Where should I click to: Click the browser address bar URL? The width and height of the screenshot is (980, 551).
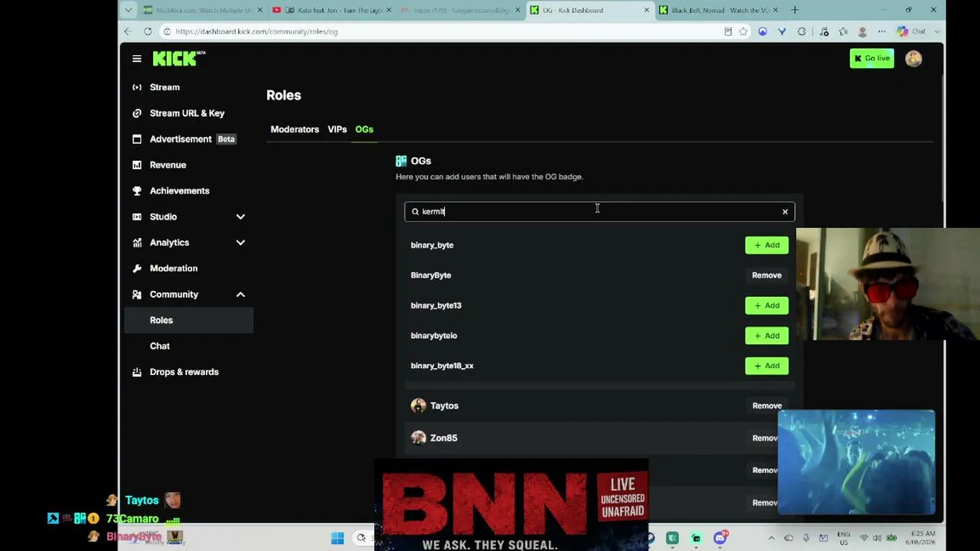click(x=256, y=31)
